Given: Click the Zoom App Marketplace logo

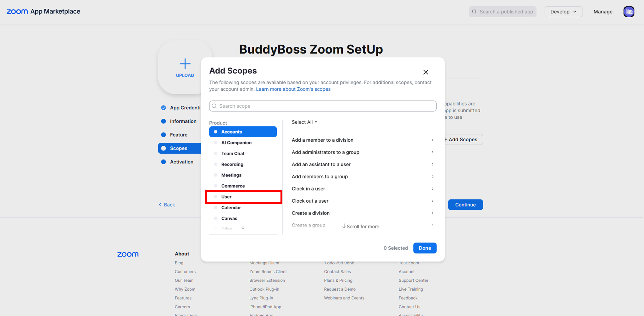Looking at the screenshot, I should click(x=43, y=12).
